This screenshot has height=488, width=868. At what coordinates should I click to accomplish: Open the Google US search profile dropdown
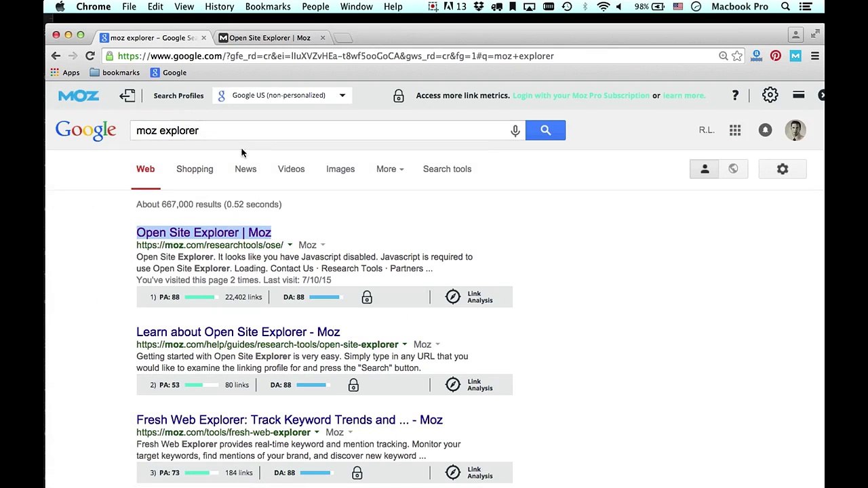click(x=281, y=96)
